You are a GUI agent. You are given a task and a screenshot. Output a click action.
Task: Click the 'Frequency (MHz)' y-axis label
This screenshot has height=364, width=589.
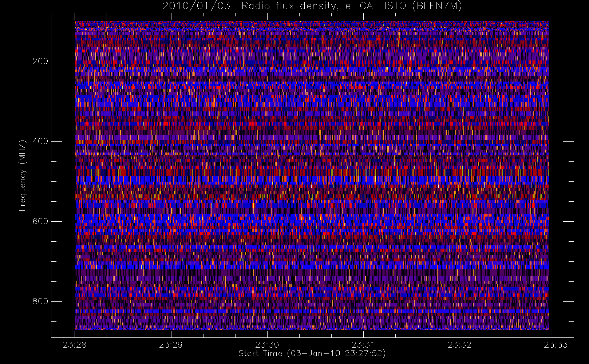pyautogui.click(x=23, y=176)
